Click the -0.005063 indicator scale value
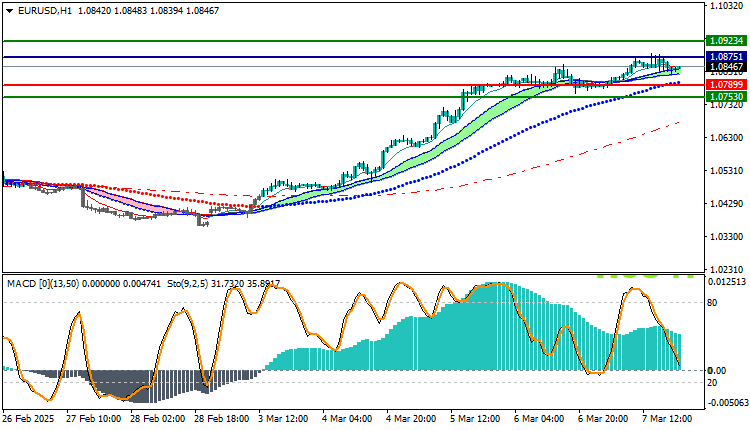The image size is (750, 430). [x=727, y=403]
